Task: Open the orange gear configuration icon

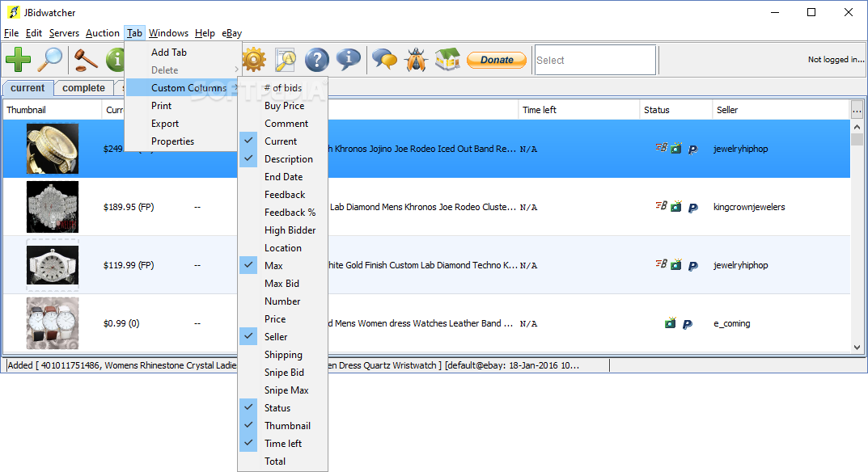Action: (254, 60)
